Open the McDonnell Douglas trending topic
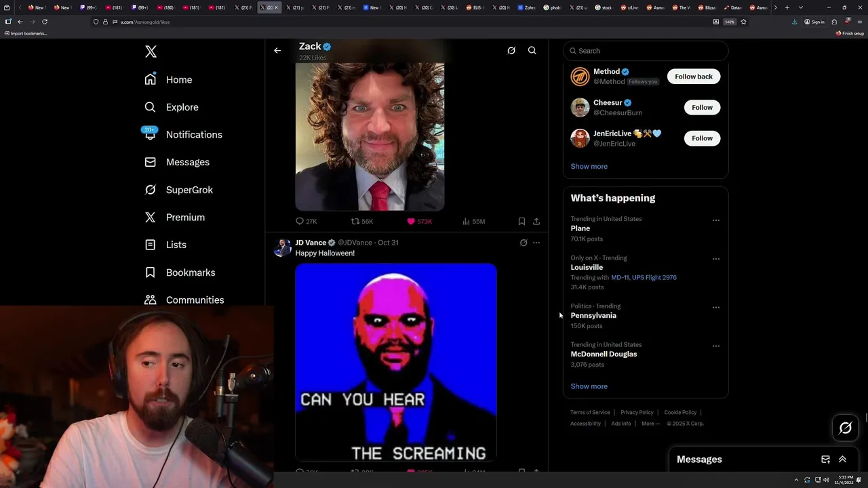 [x=604, y=354]
